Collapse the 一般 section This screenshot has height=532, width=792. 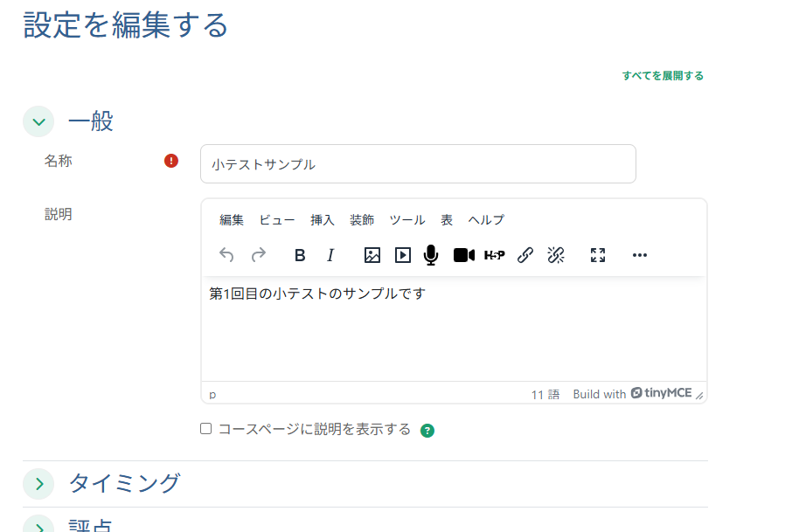point(38,121)
